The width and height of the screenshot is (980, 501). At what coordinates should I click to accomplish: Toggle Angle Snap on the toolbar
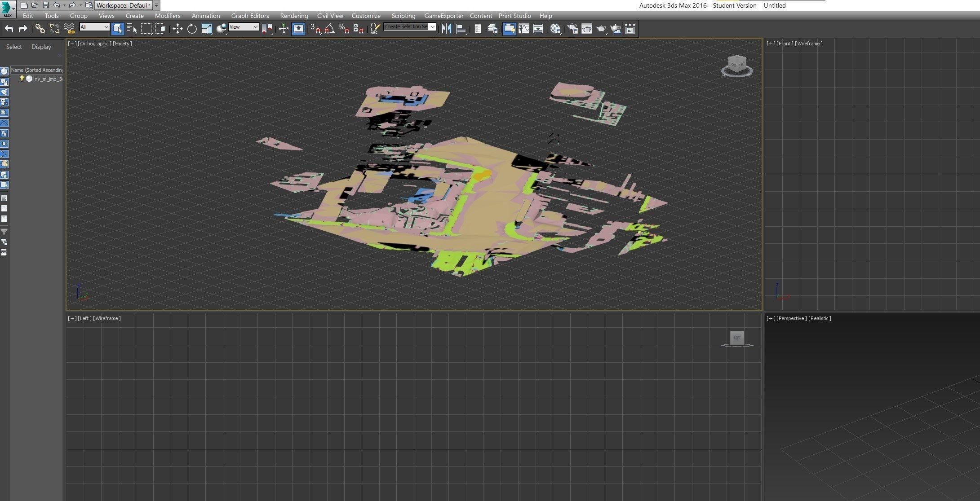click(x=329, y=29)
